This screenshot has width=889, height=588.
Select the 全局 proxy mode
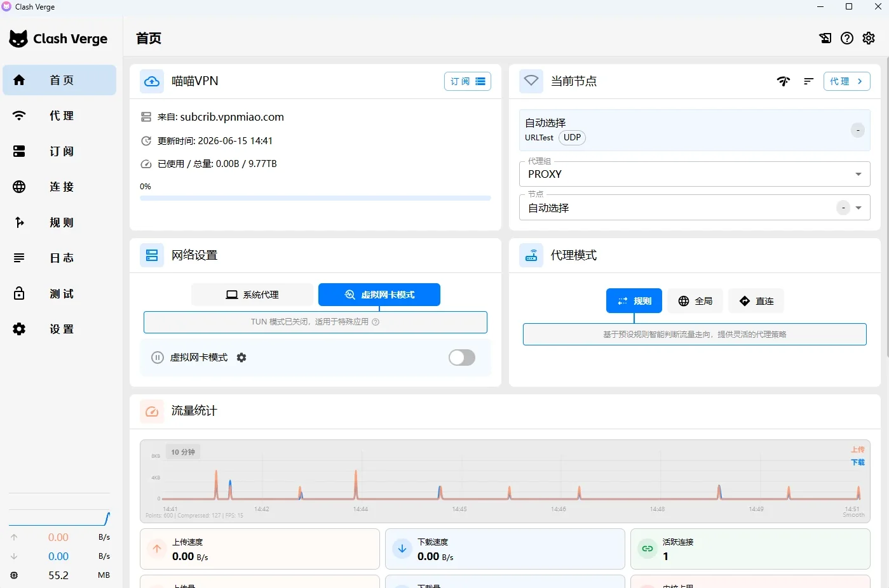pyautogui.click(x=695, y=301)
